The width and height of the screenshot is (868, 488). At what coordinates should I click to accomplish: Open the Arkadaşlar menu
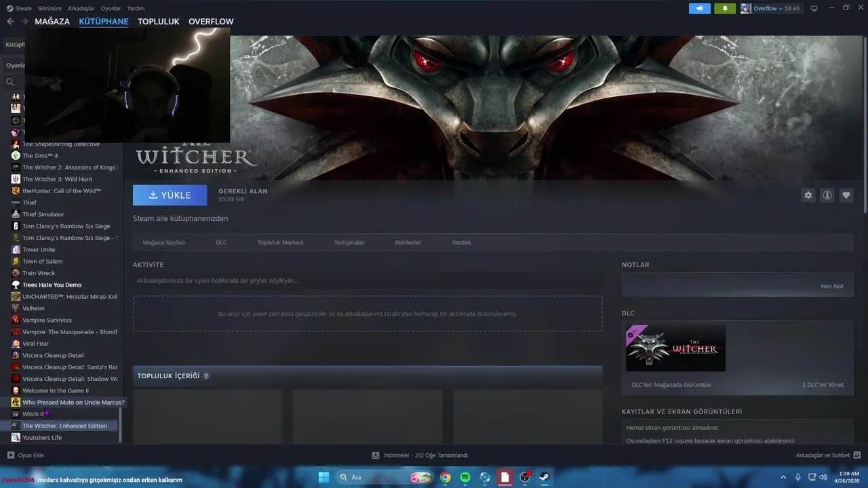point(81,8)
